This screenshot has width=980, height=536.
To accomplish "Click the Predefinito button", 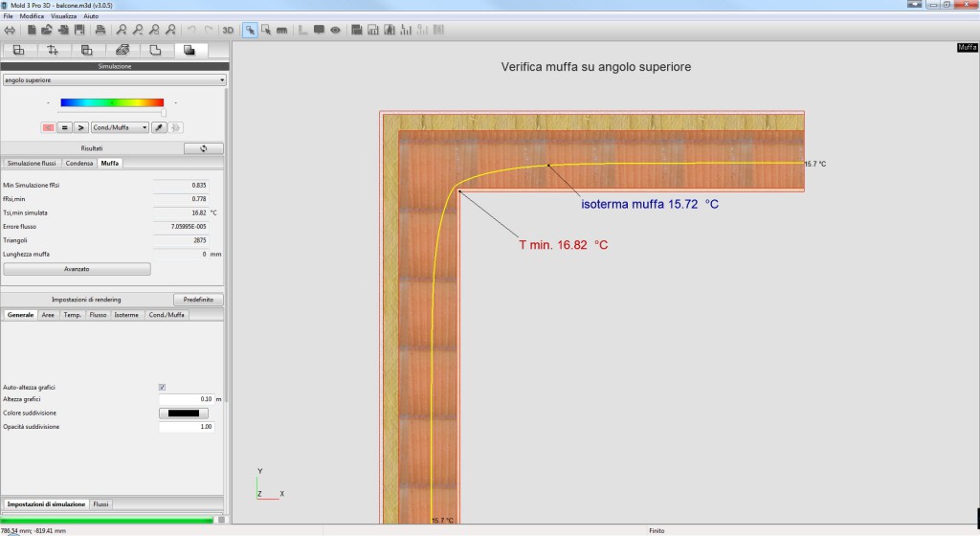I will pos(198,300).
